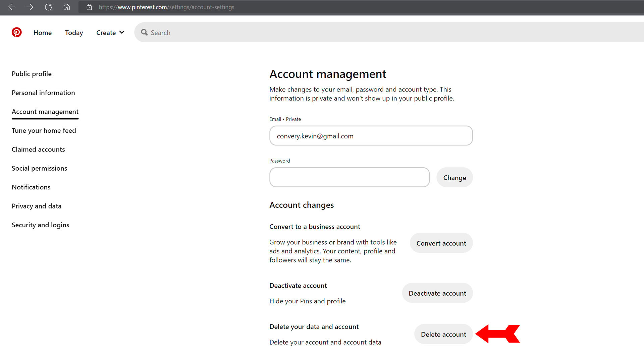Click the Delete account button

(443, 334)
